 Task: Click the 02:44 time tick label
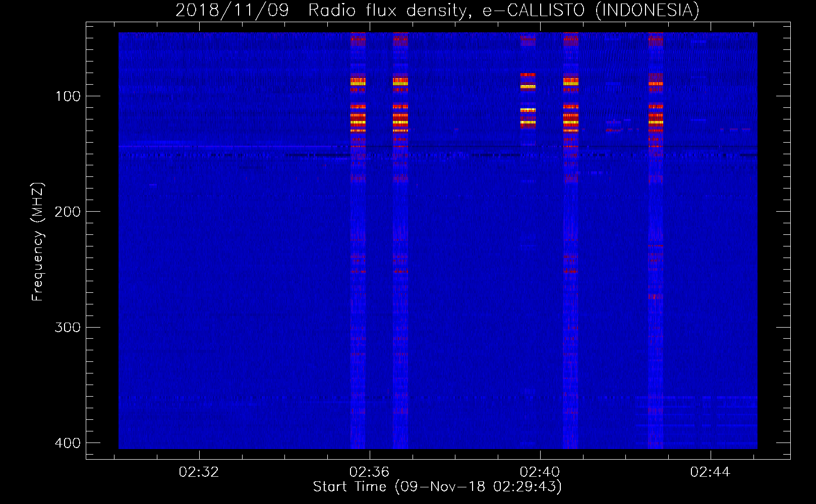(710, 472)
